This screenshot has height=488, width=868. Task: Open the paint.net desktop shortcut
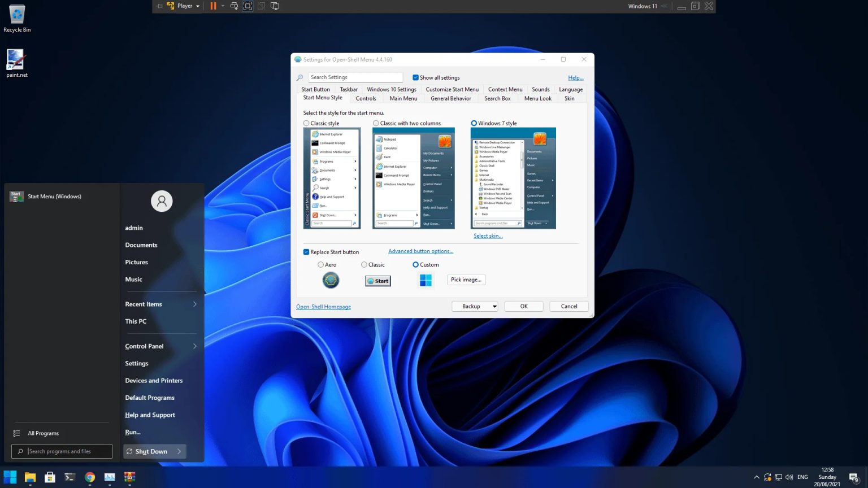coord(16,59)
